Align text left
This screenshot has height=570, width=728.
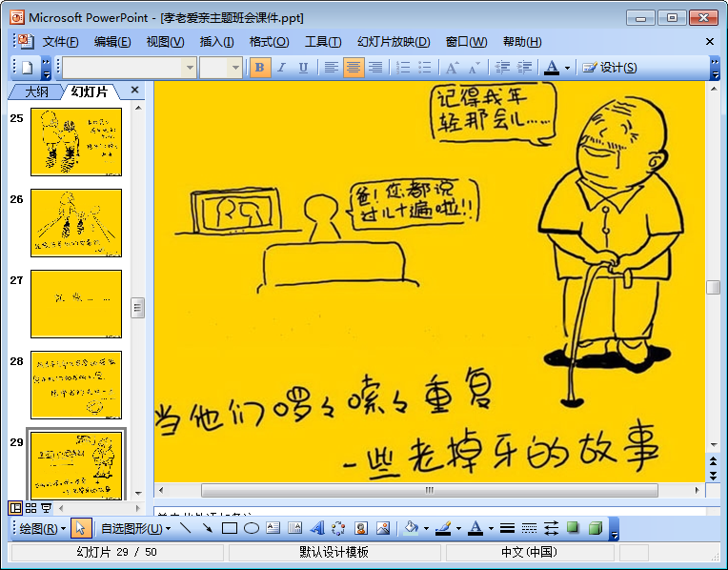coord(331,68)
